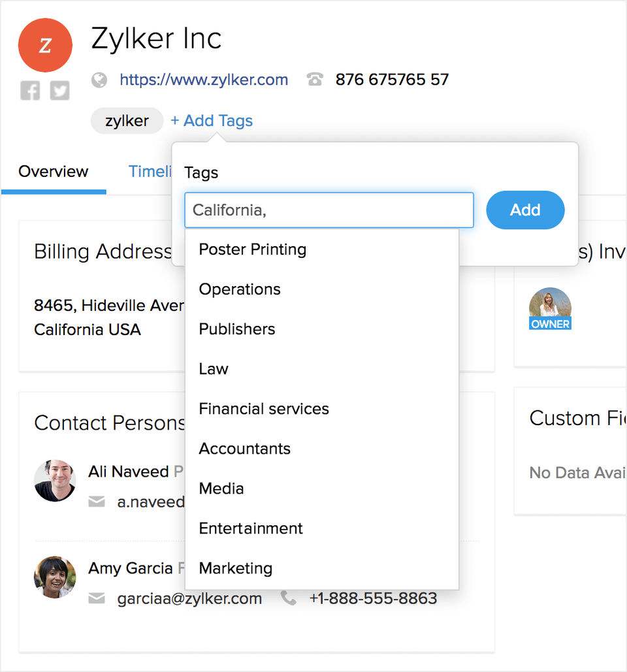Open the Timeline tab
627x672 pixels.
coord(150,172)
